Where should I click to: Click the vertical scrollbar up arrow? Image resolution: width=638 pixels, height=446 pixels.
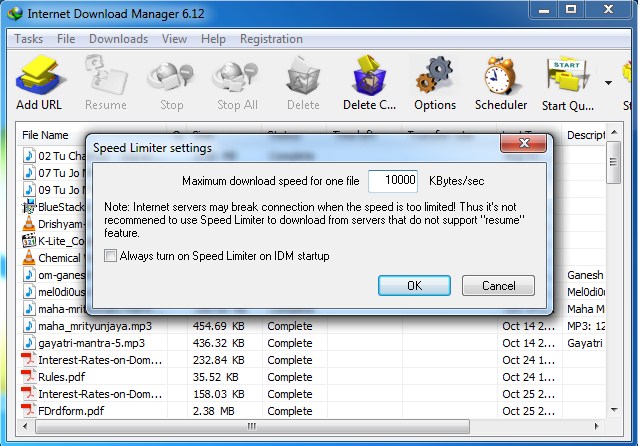coord(614,133)
